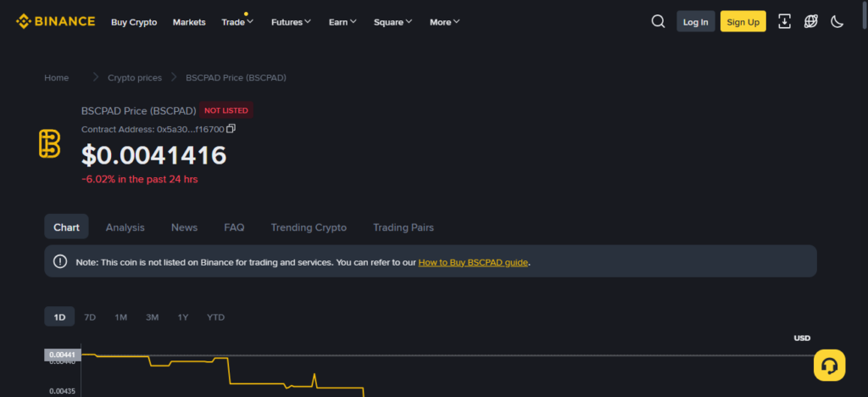Image resolution: width=868 pixels, height=397 pixels.
Task: Select the 1D chart range
Action: (x=59, y=316)
